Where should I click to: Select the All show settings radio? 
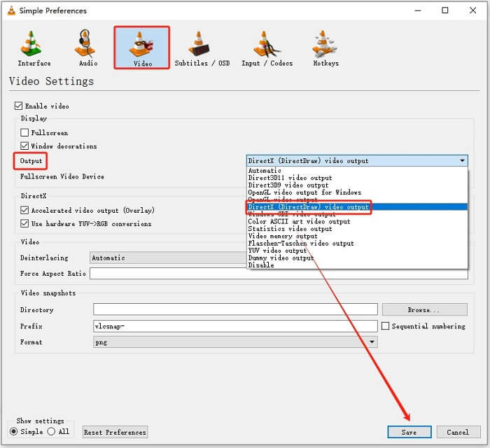(x=51, y=431)
